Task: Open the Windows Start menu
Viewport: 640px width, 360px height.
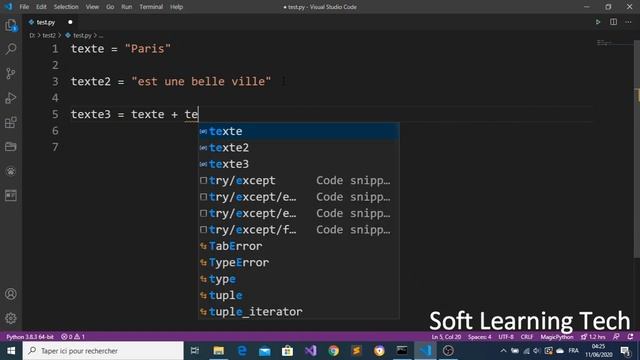Action: tap(11, 351)
